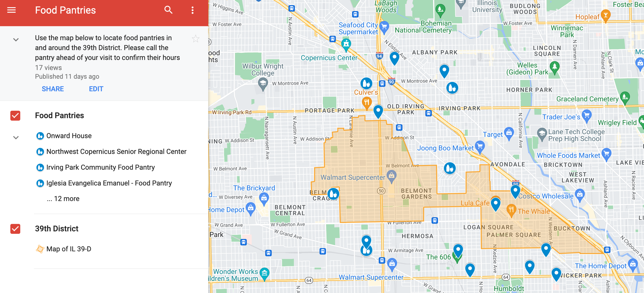644x293 pixels.
Task: Collapse the Food Pantries list chevron
Action: pyautogui.click(x=16, y=137)
